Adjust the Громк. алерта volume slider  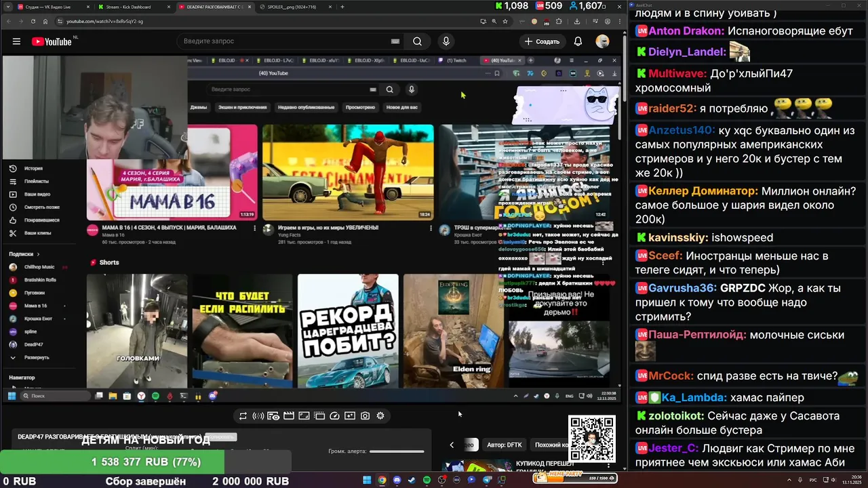[397, 451]
